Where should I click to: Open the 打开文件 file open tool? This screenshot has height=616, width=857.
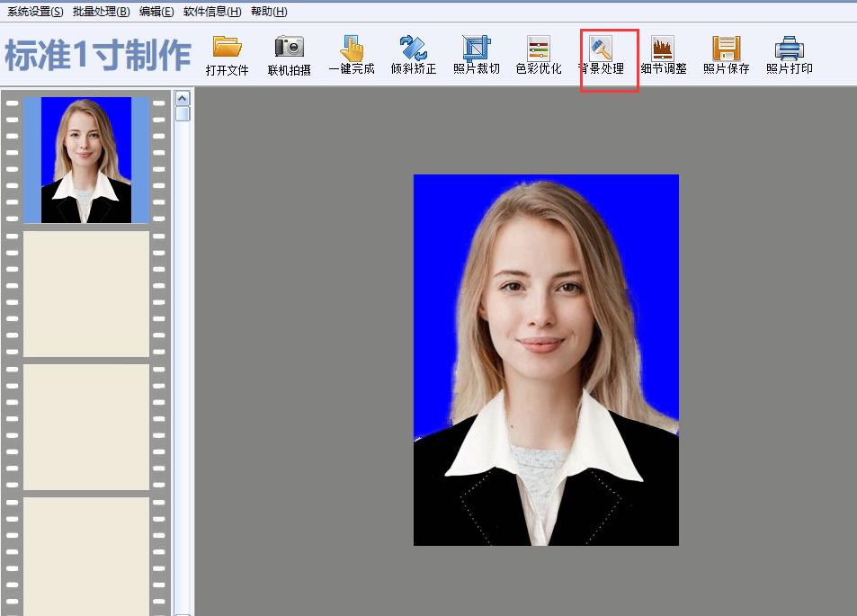228,52
